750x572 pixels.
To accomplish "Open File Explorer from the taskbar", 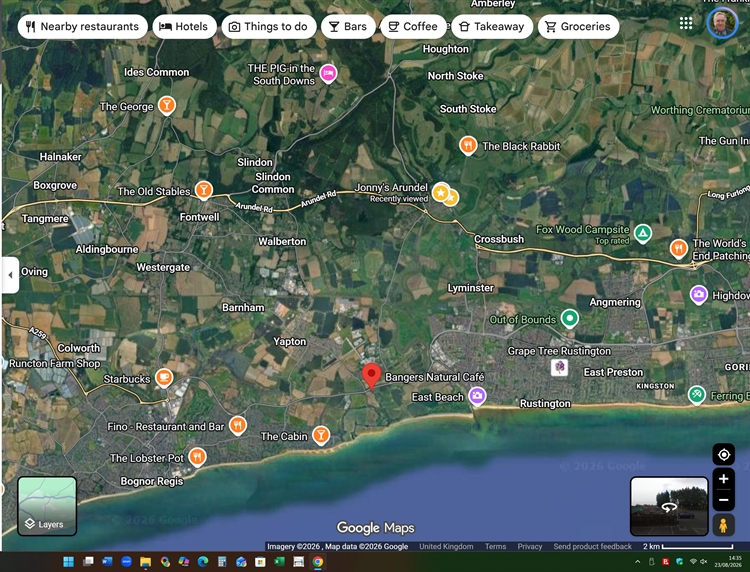I will [x=145, y=561].
